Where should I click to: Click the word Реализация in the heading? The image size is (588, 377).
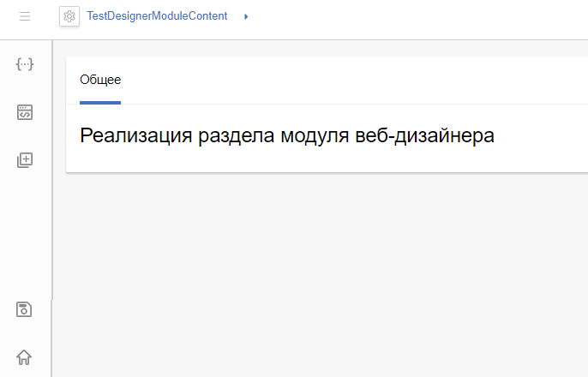(x=135, y=135)
